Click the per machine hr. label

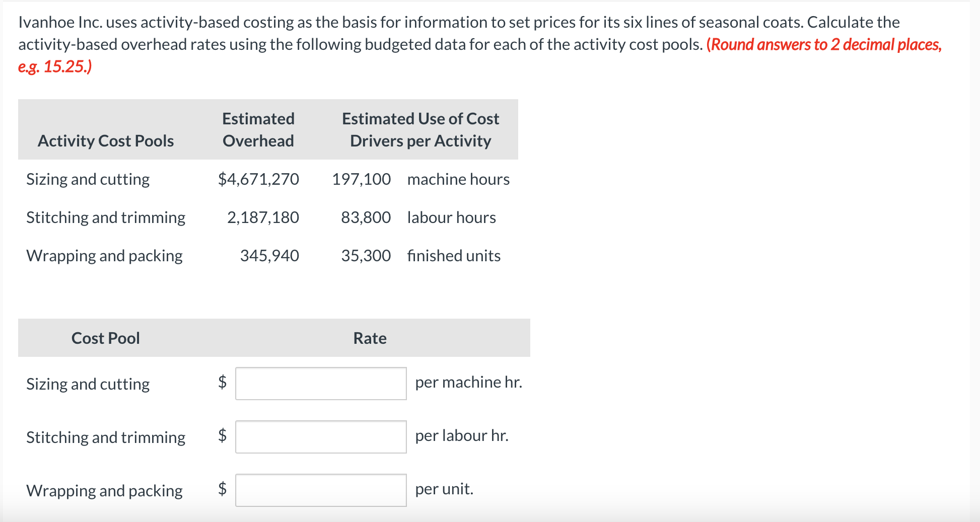point(468,382)
